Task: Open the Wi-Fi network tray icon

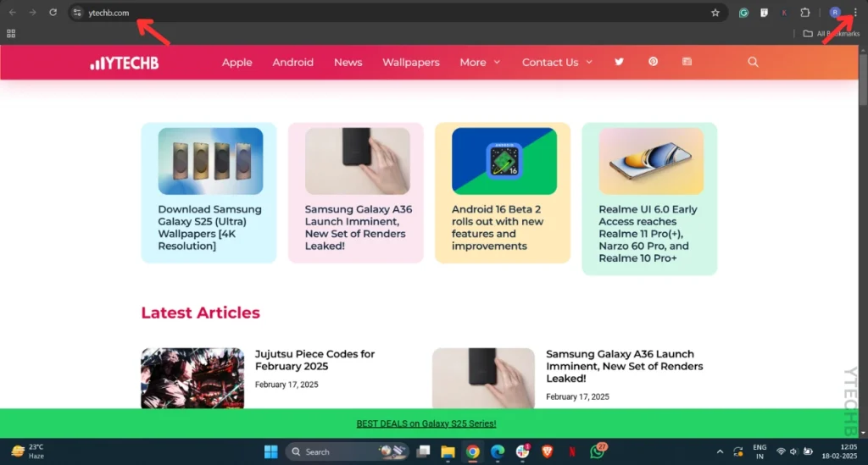Action: pyautogui.click(x=781, y=451)
